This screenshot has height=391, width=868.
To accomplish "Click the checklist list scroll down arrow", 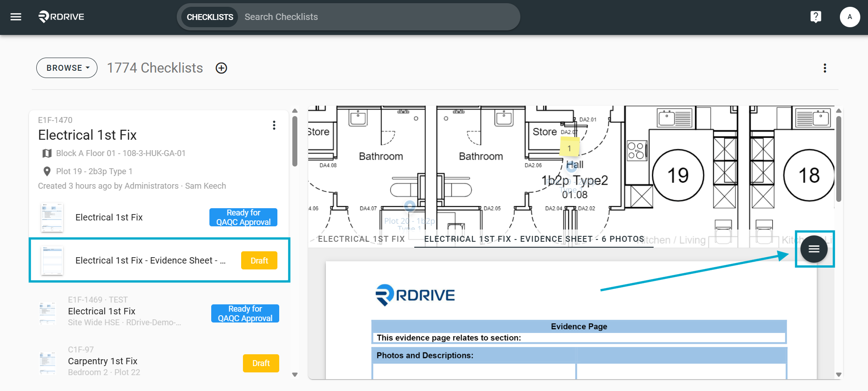I will click(x=295, y=375).
